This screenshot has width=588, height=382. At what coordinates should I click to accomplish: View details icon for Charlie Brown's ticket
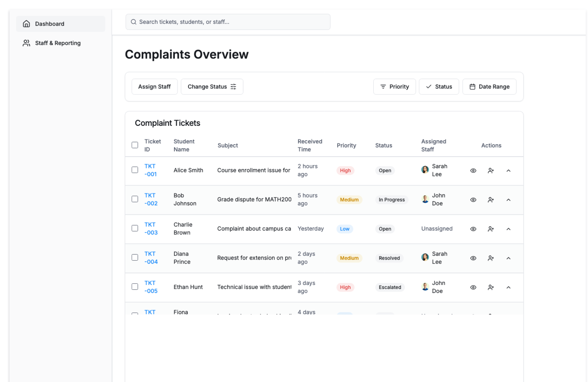(x=473, y=229)
